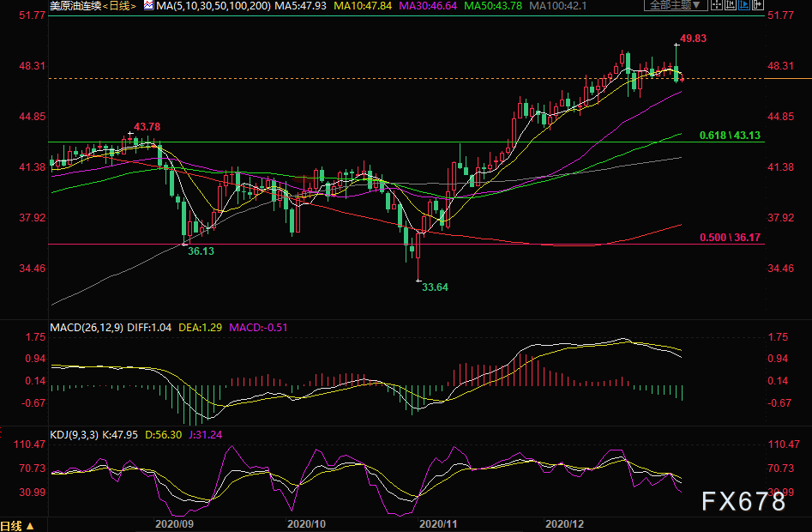
Task: Click the 2020/11 date on the time axis
Action: (x=440, y=523)
